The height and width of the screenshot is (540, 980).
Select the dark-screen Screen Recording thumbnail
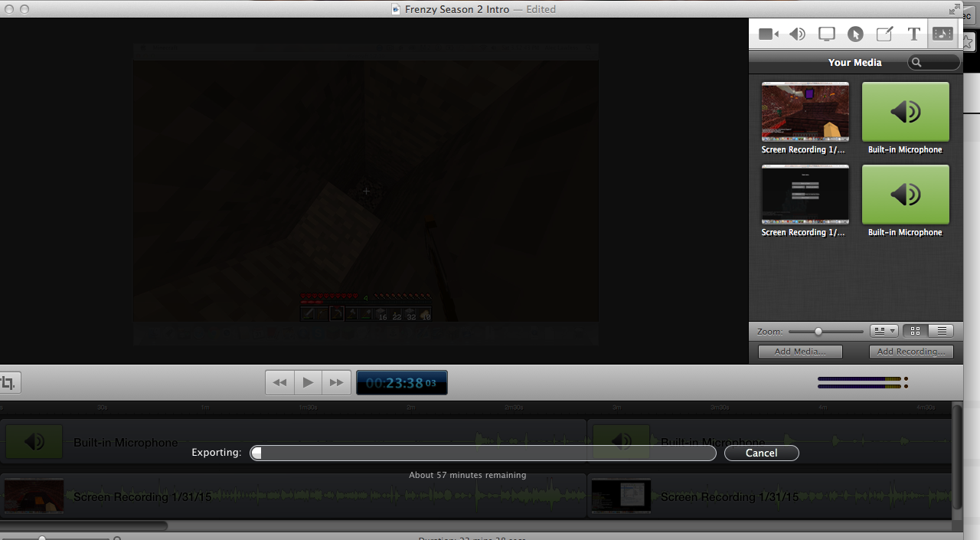(x=805, y=195)
